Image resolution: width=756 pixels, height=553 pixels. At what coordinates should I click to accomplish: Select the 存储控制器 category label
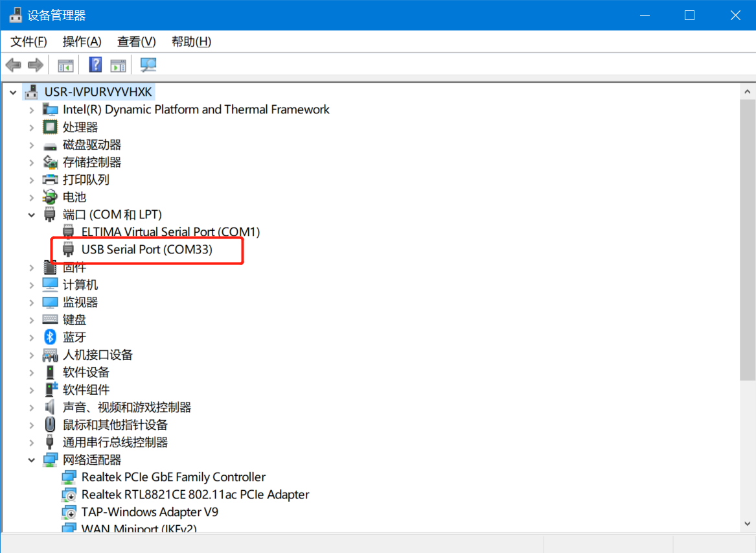tap(91, 162)
